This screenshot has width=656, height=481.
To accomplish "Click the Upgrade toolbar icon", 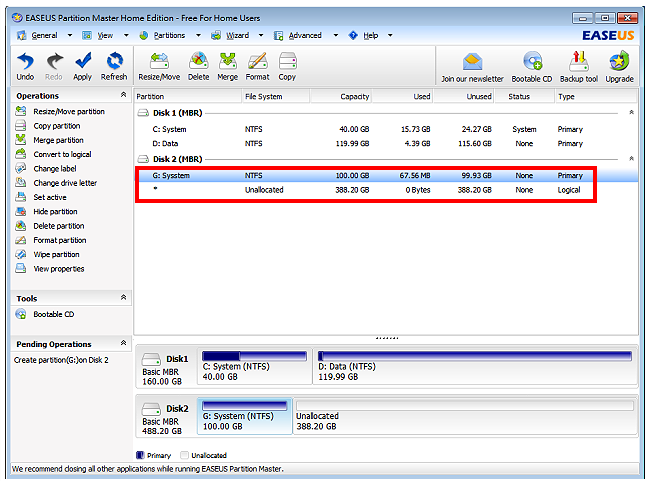I will tap(620, 67).
